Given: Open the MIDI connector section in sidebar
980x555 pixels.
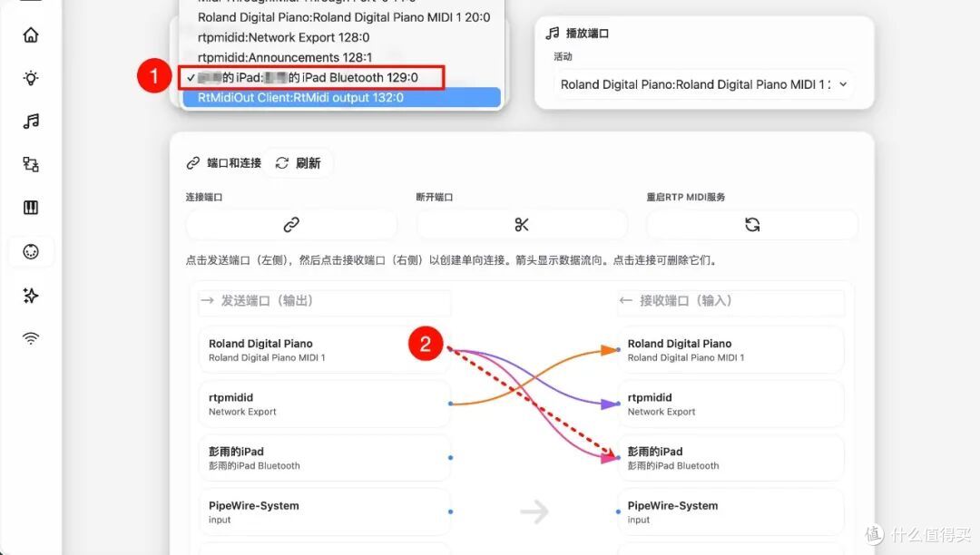Looking at the screenshot, I should (31, 251).
